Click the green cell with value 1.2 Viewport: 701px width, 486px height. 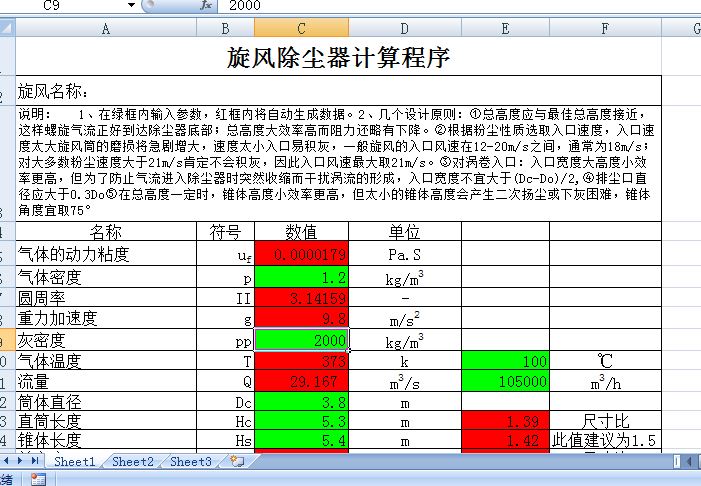pyautogui.click(x=301, y=277)
